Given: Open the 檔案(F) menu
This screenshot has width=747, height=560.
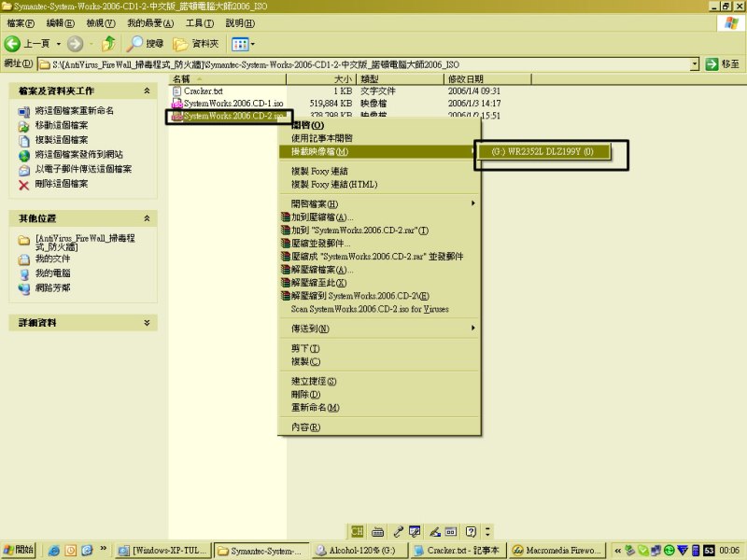Looking at the screenshot, I should click(21, 23).
